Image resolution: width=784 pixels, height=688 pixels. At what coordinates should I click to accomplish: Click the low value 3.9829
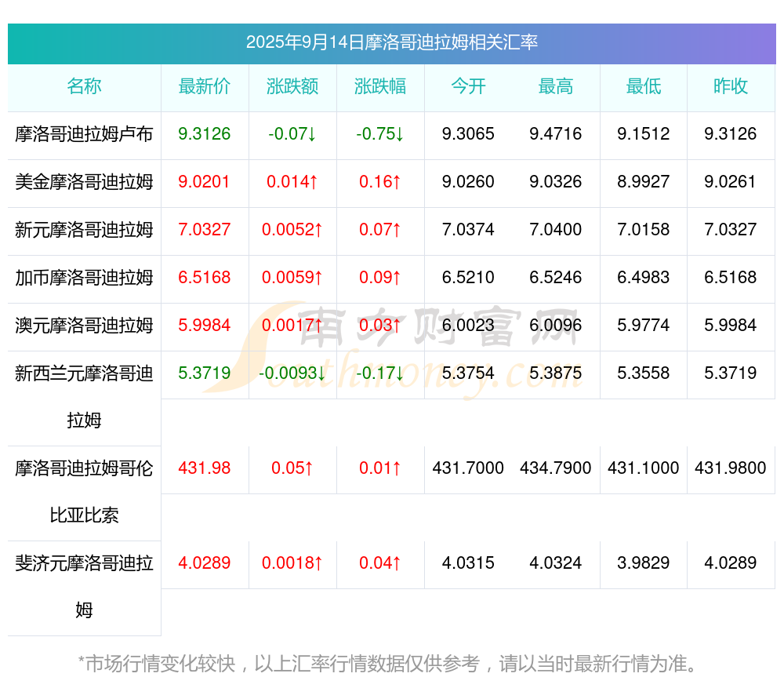(x=644, y=563)
